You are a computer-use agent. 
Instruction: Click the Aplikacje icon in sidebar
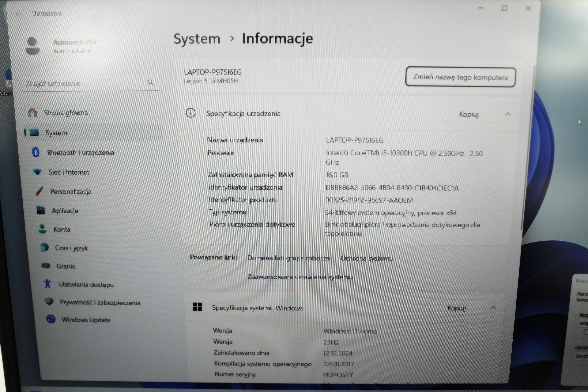click(x=41, y=210)
